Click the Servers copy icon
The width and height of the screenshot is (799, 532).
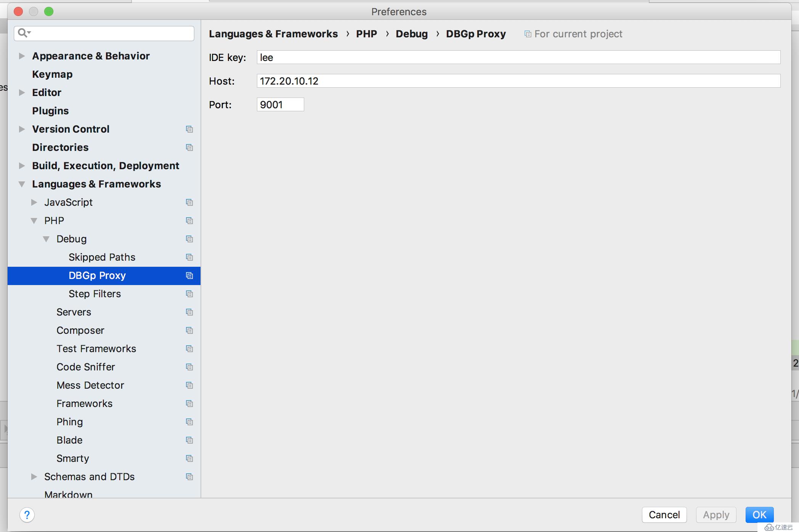pos(188,312)
